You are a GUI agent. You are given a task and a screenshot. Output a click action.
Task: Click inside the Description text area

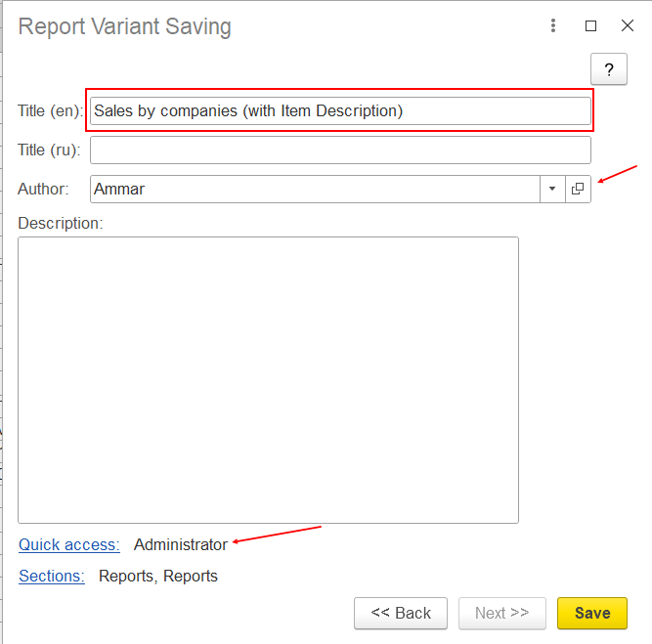(268, 379)
